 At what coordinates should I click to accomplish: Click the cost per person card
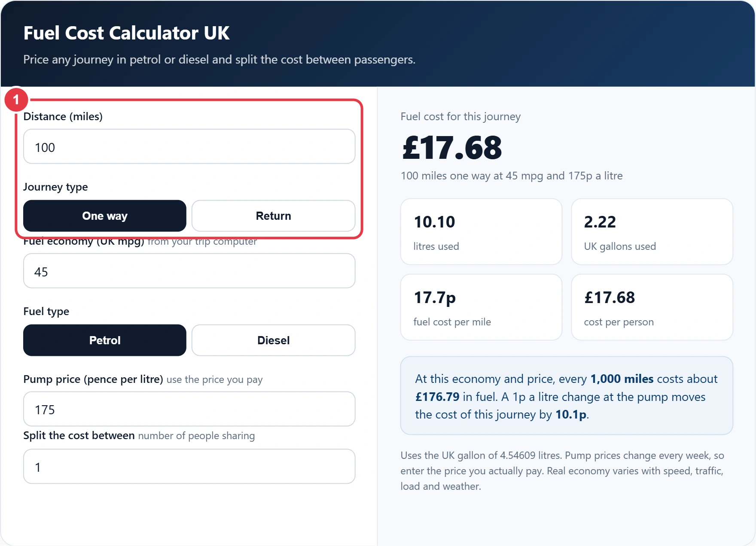652,307
